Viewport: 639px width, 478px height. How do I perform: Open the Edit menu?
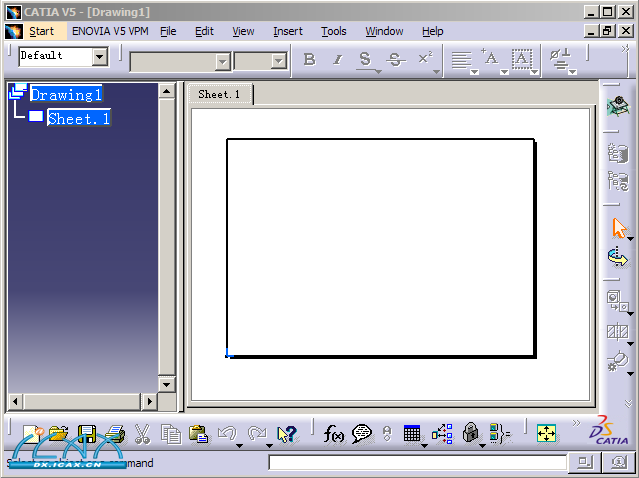click(204, 31)
